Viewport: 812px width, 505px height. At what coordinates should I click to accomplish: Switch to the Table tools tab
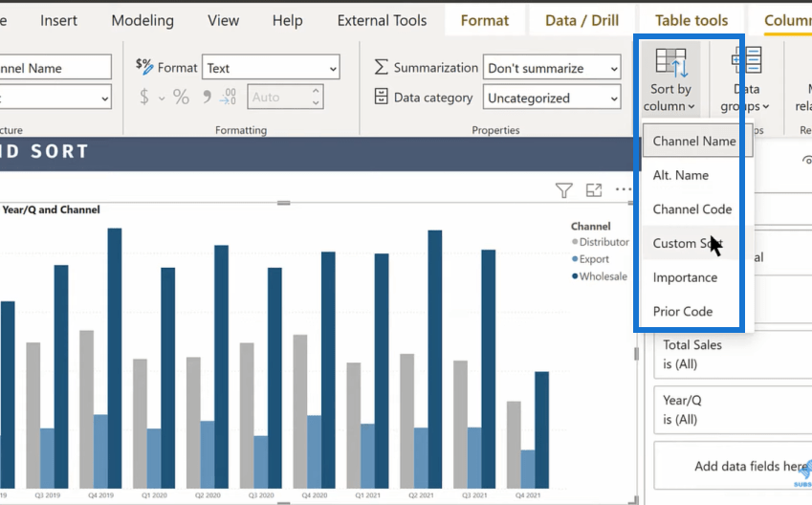tap(691, 20)
